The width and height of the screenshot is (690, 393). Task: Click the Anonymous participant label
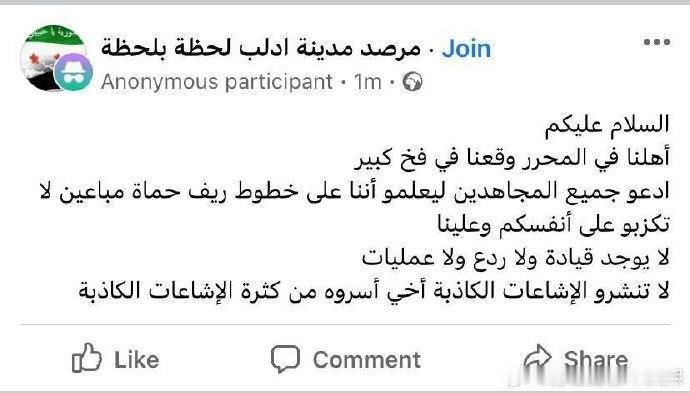[x=217, y=82]
